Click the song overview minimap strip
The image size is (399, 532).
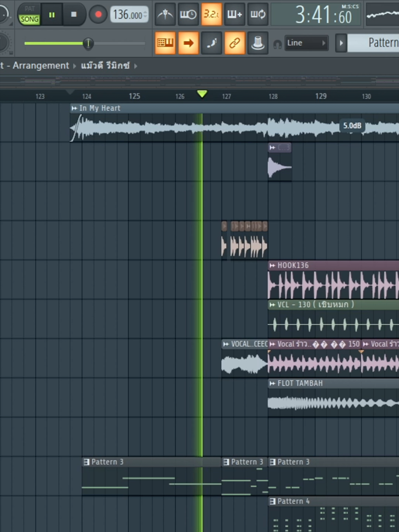pyautogui.click(x=199, y=81)
